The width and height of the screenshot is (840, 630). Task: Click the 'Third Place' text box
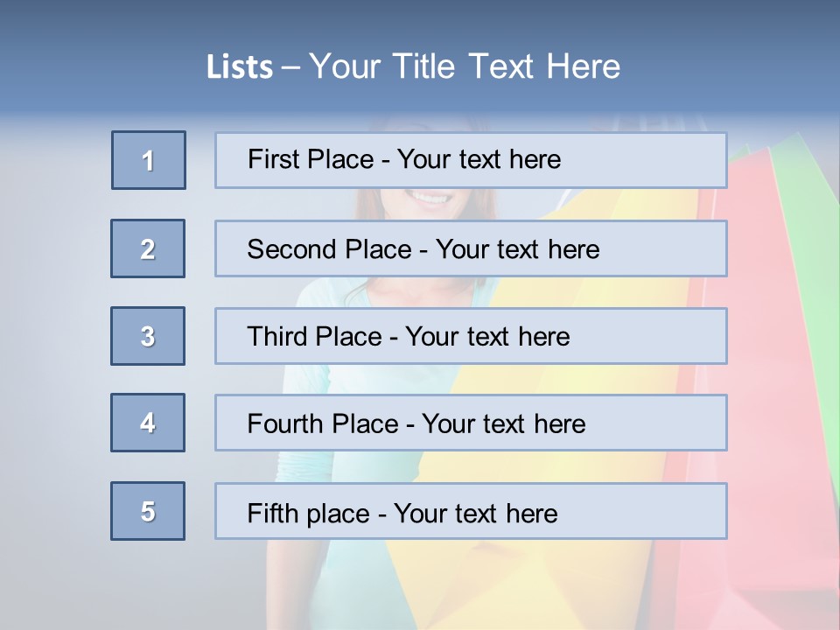click(x=471, y=336)
